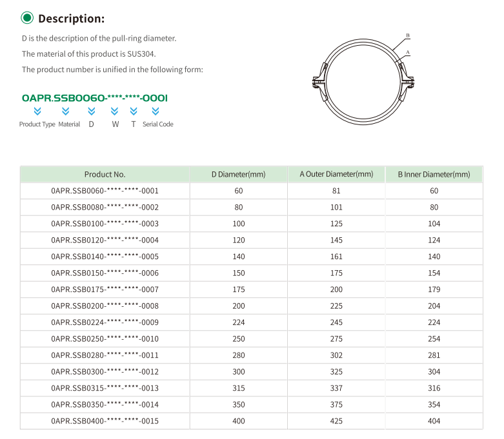Viewport: 504px width, 439px height.
Task: Click the double chevron above the W label
Action: tap(116, 111)
